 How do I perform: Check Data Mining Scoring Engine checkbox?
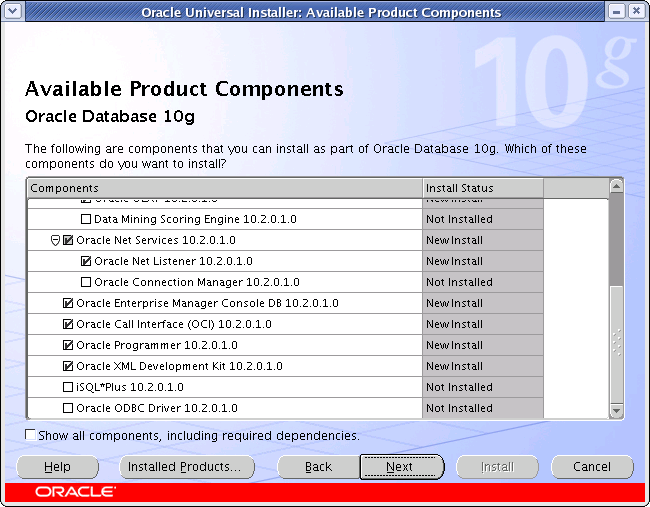pyautogui.click(x=86, y=219)
